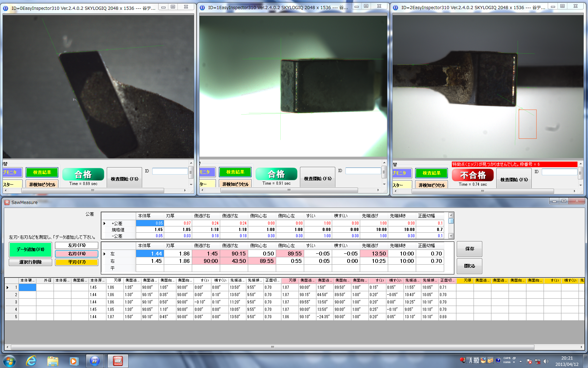
Task: Click the ID=2 window horizontal scrollbar thumb
Action: [483, 191]
